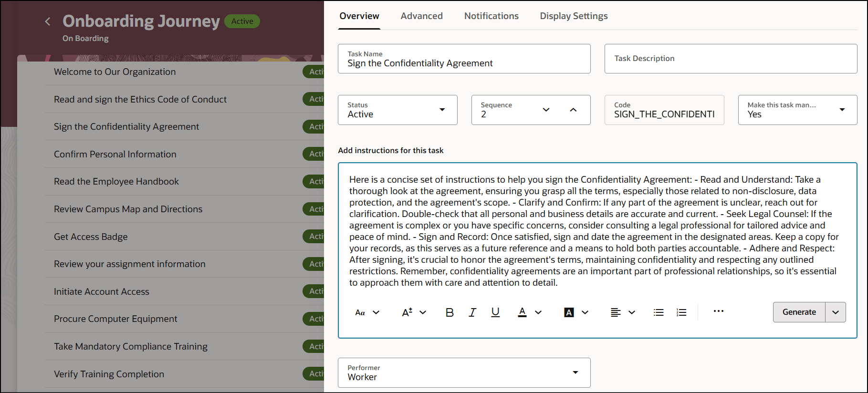Click the Generate button
Screen dimensions: 868x393
pyautogui.click(x=799, y=312)
